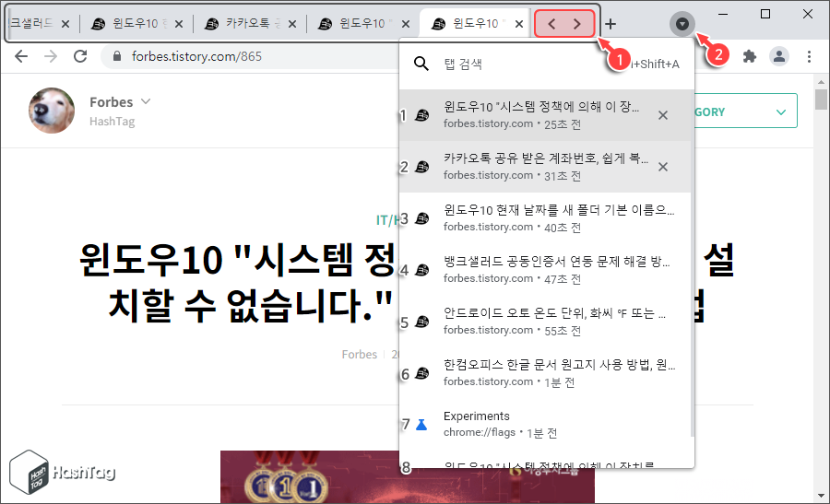Maximize the Chrome window
830x504 pixels.
tap(765, 14)
